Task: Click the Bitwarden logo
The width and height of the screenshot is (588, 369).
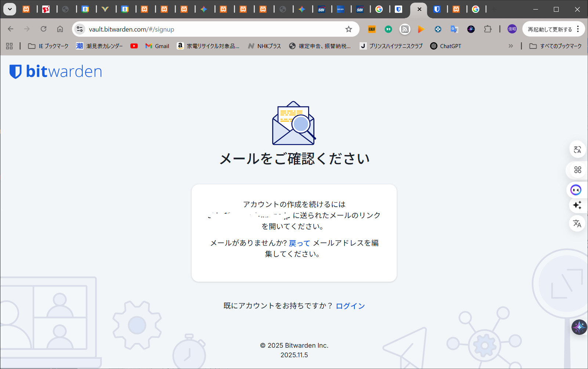Action: coord(55,72)
